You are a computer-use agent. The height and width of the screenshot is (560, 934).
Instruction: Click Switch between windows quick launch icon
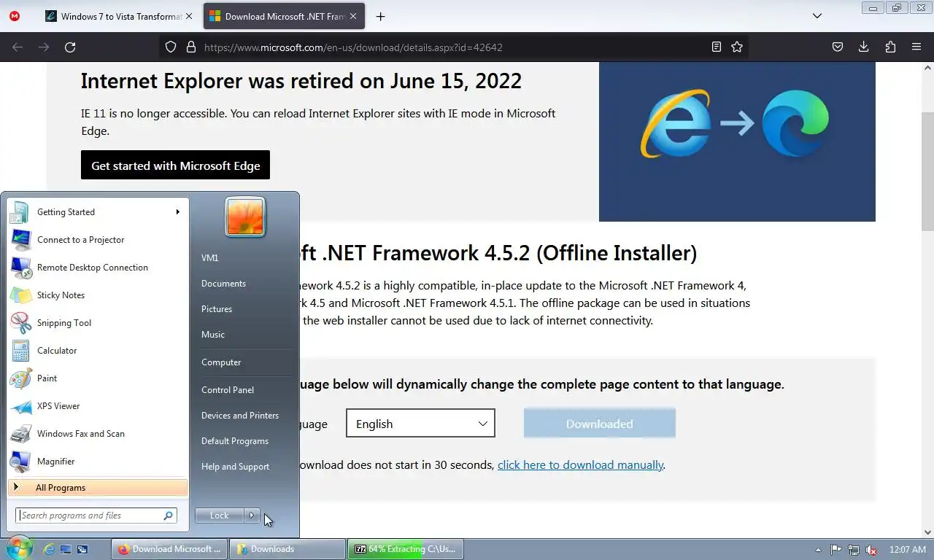pyautogui.click(x=82, y=549)
